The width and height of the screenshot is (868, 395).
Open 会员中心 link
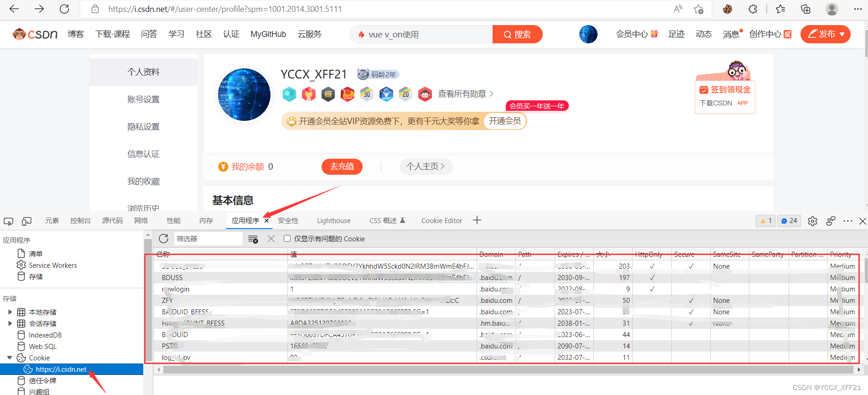tap(637, 34)
